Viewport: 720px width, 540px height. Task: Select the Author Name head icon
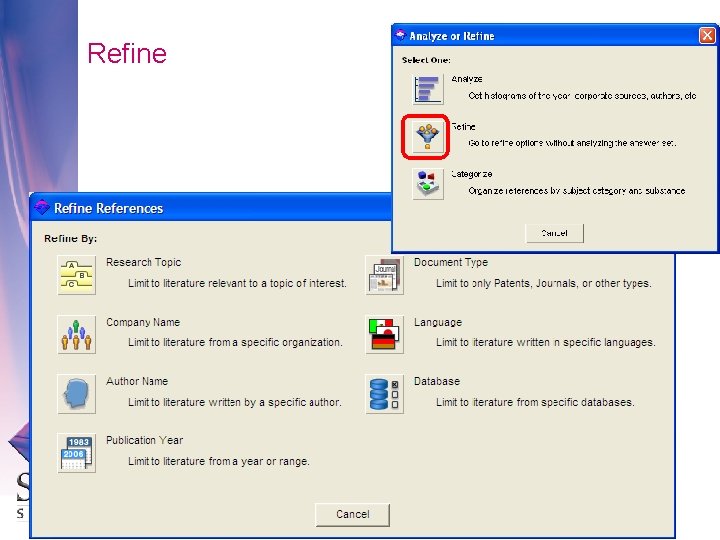pyautogui.click(x=77, y=394)
